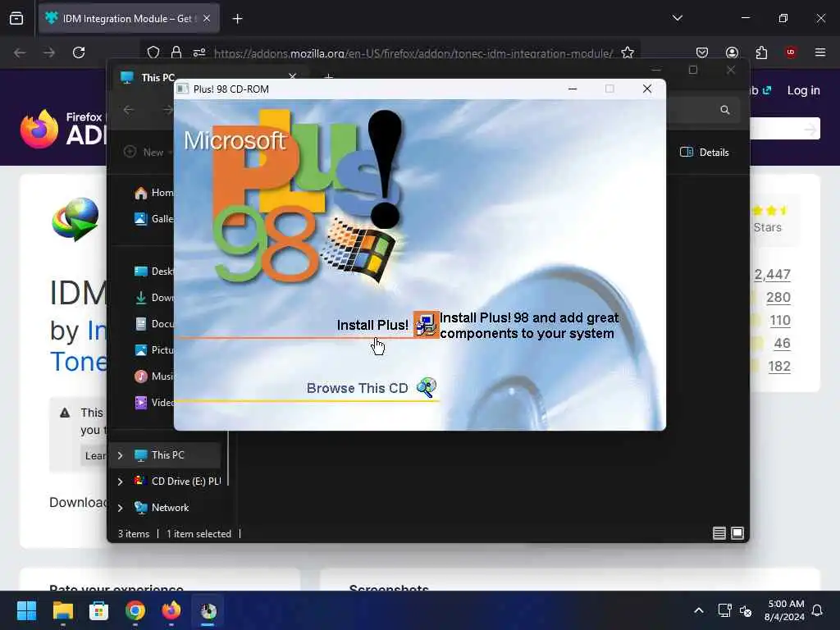The width and height of the screenshot is (840, 630).
Task: Open Firefox list all tabs dropdown
Action: [677, 18]
